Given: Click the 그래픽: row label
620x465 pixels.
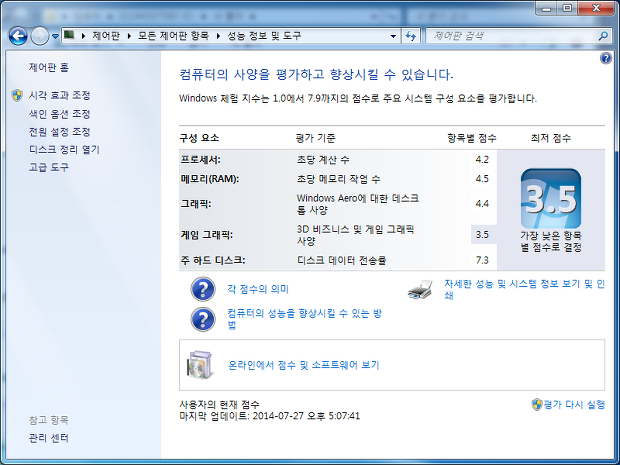Looking at the screenshot, I should [196, 204].
